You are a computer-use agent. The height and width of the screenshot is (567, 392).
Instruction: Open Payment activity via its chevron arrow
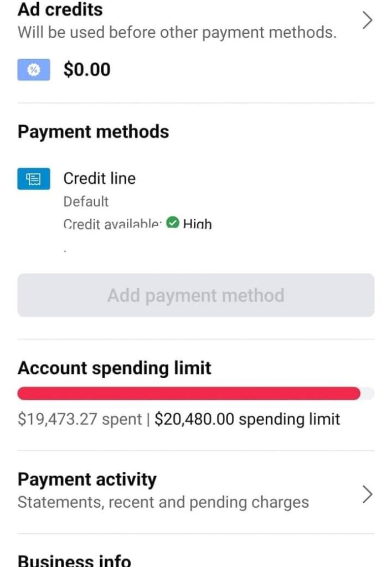click(x=367, y=494)
